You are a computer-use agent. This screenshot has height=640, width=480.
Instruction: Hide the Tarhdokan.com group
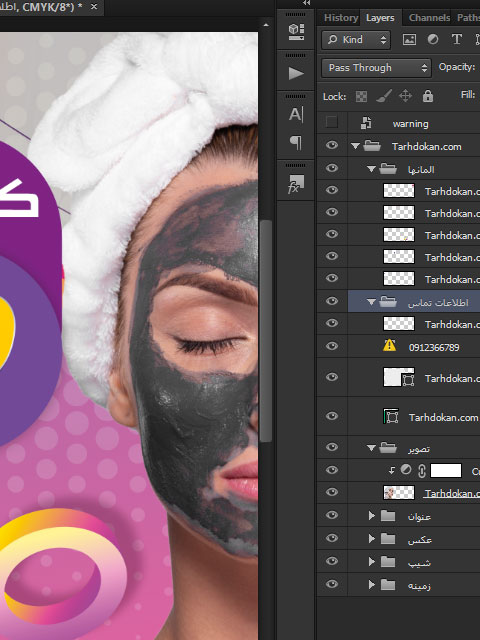tap(332, 145)
